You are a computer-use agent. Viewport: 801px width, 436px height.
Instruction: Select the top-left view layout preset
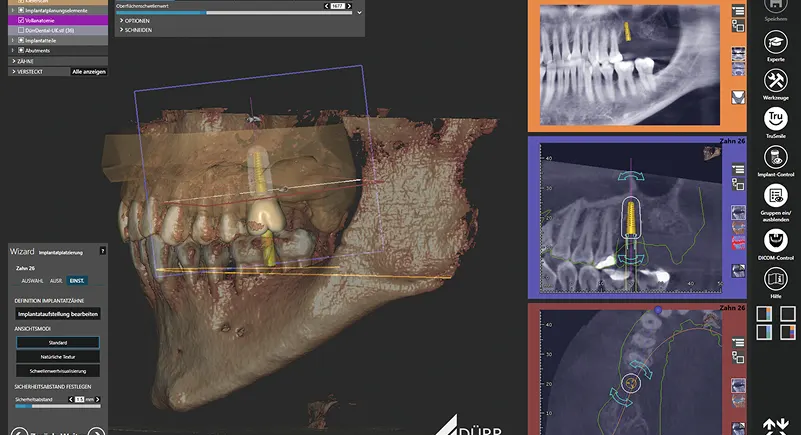click(x=764, y=314)
